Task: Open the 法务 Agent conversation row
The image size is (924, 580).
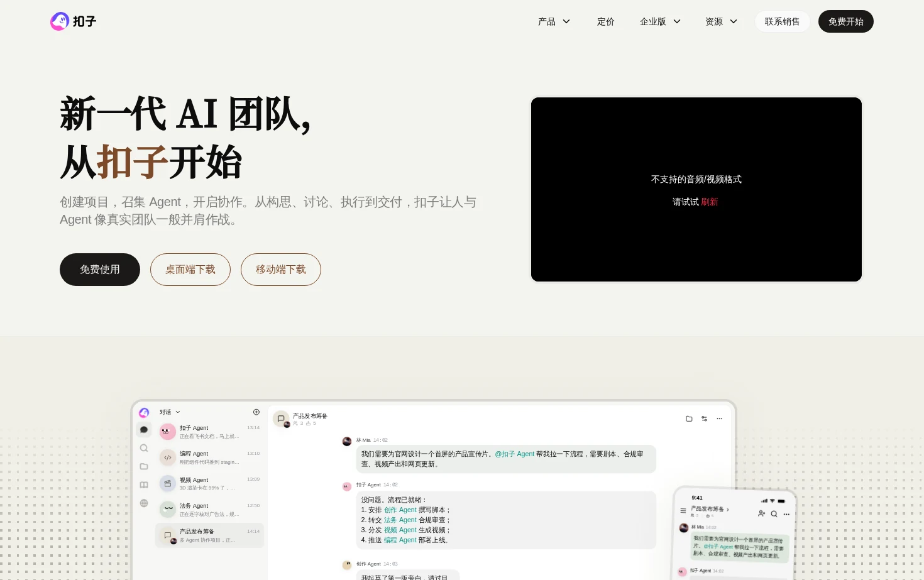Action: pyautogui.click(x=209, y=510)
